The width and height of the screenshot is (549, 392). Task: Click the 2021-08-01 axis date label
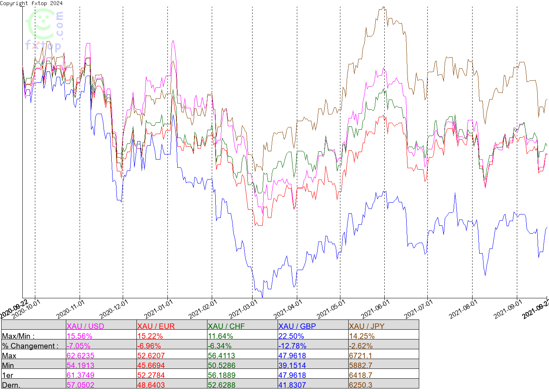[x=463, y=309]
